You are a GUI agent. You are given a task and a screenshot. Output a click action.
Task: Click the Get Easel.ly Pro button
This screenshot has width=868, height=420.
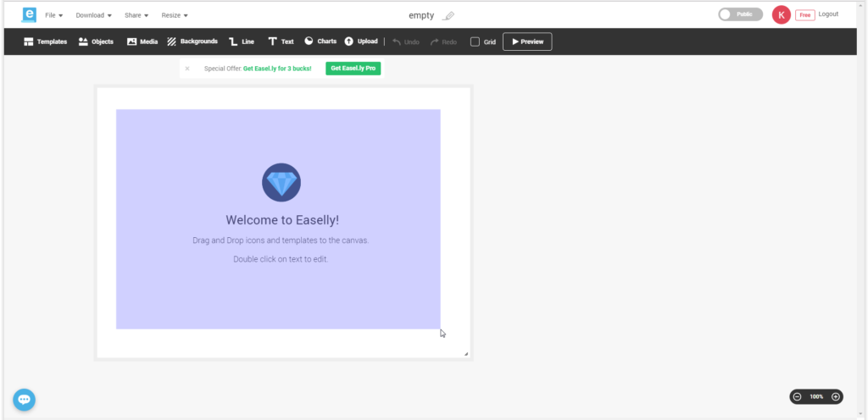pos(353,69)
